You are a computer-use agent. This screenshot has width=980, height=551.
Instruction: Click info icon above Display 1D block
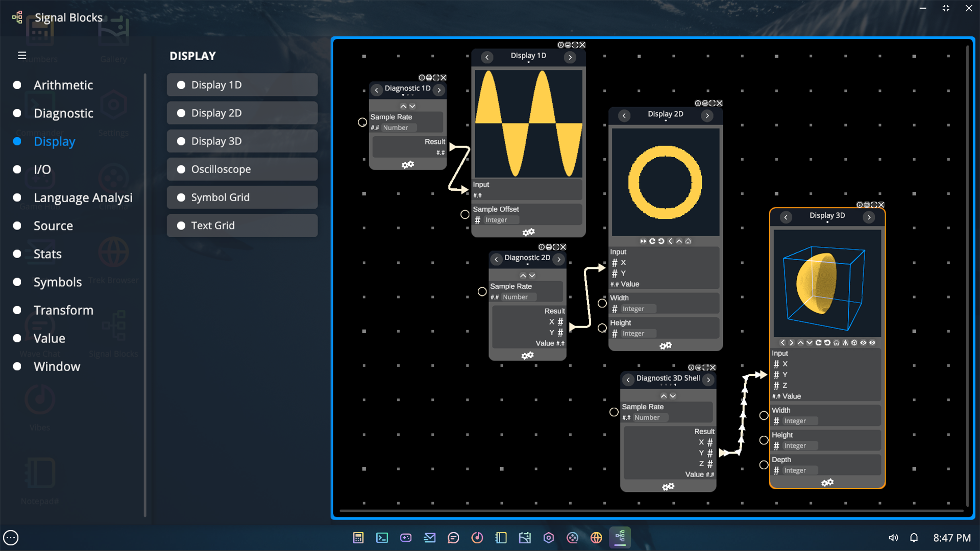click(x=560, y=45)
